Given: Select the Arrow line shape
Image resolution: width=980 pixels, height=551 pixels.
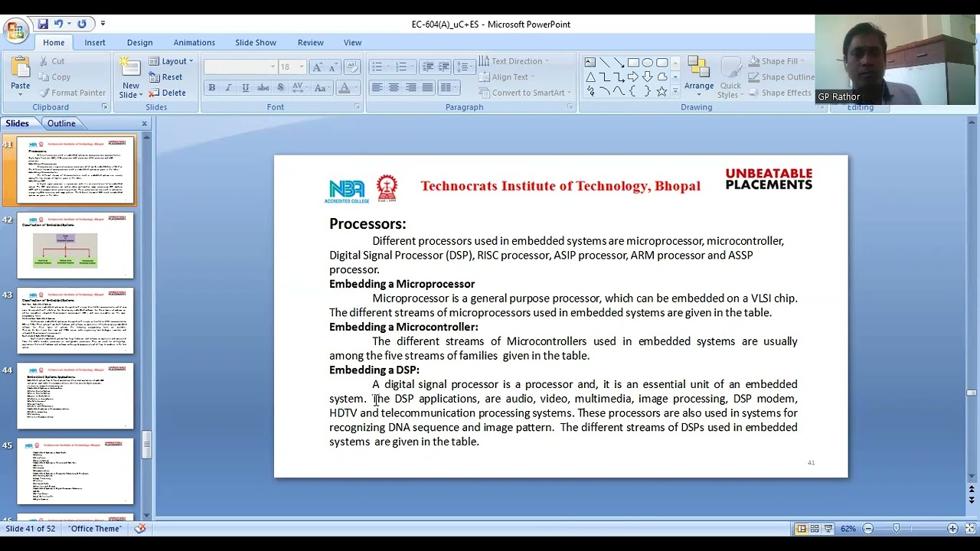Looking at the screenshot, I should coord(619,63).
